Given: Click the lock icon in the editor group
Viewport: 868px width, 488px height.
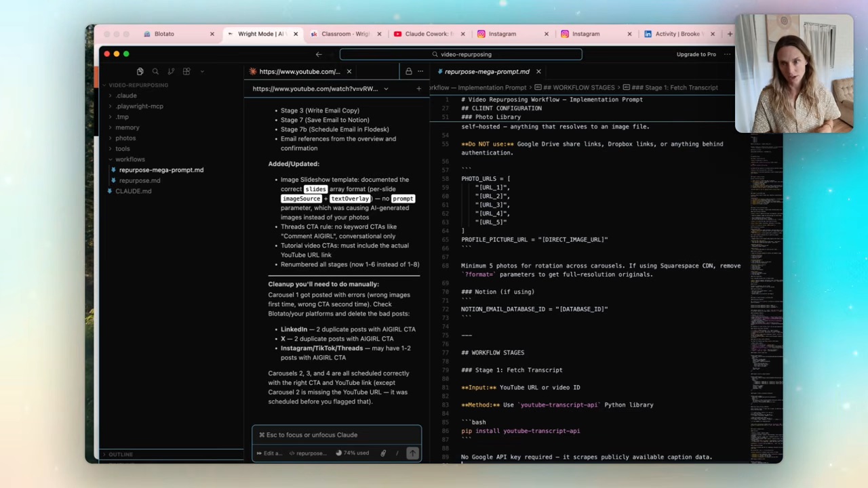Looking at the screenshot, I should [x=408, y=71].
